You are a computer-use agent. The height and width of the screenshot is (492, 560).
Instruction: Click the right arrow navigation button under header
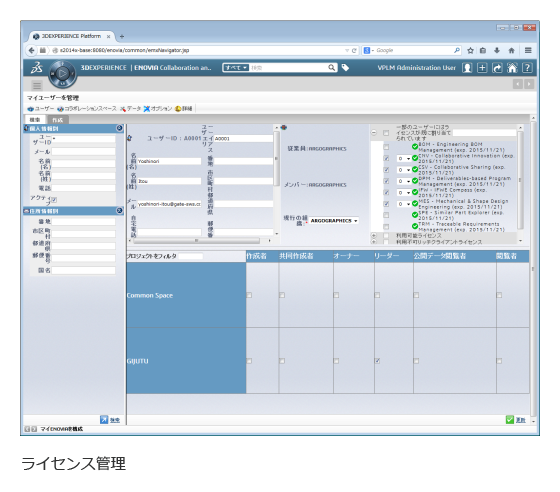coord(529,84)
